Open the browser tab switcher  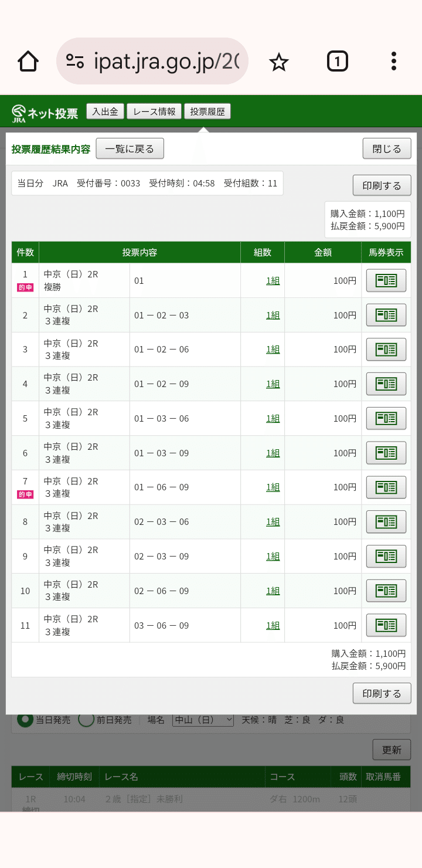[x=337, y=61]
